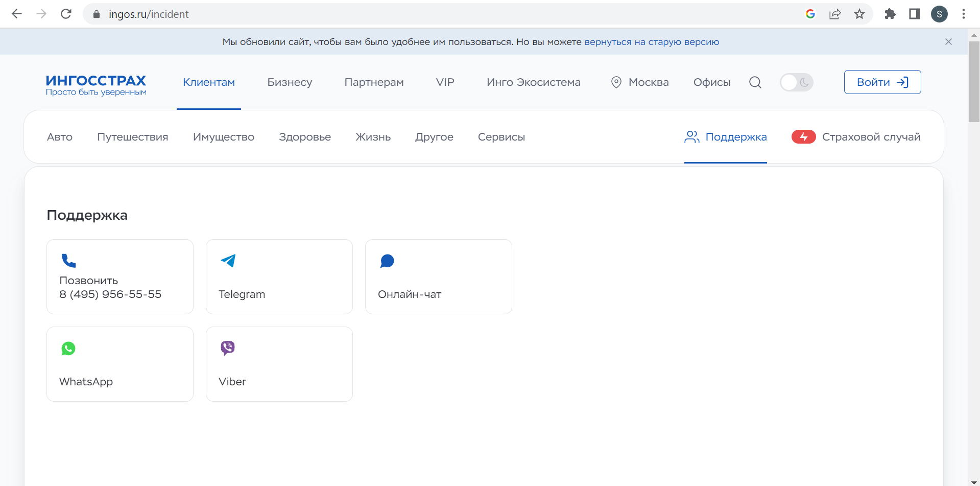Click the вернуться на старую версию link
The height and width of the screenshot is (486, 980).
click(652, 42)
